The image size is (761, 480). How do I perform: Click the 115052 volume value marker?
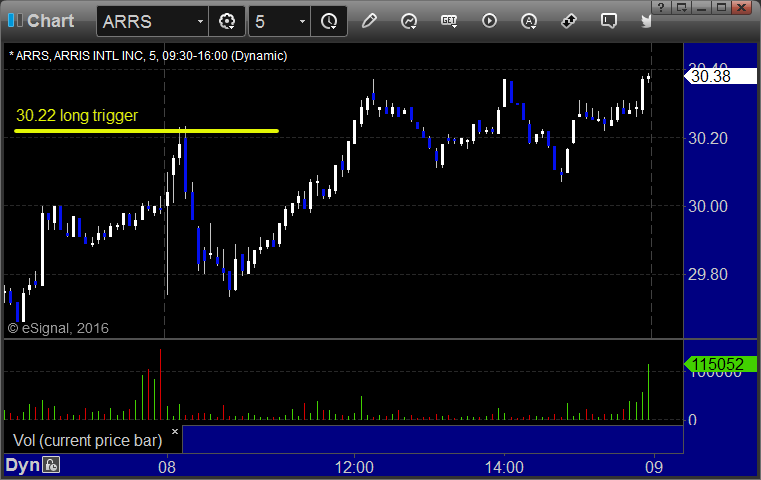pyautogui.click(x=720, y=364)
